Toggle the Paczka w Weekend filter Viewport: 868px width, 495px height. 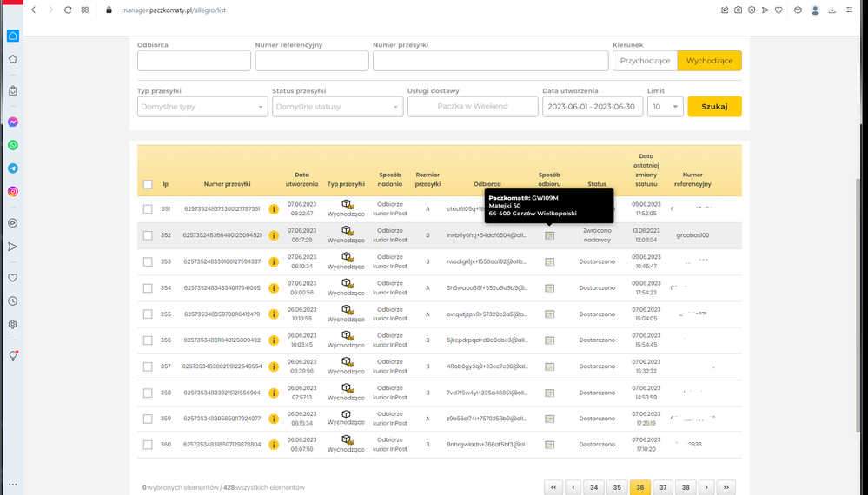[x=473, y=107]
